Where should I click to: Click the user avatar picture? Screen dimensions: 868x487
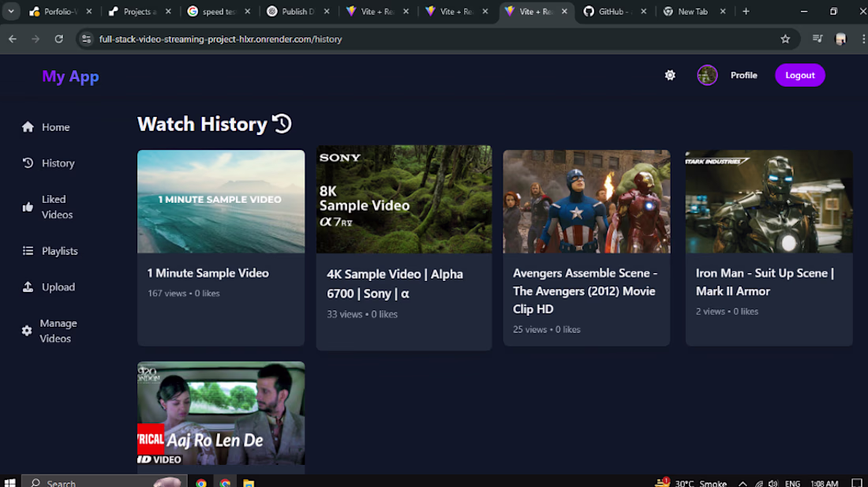point(707,75)
